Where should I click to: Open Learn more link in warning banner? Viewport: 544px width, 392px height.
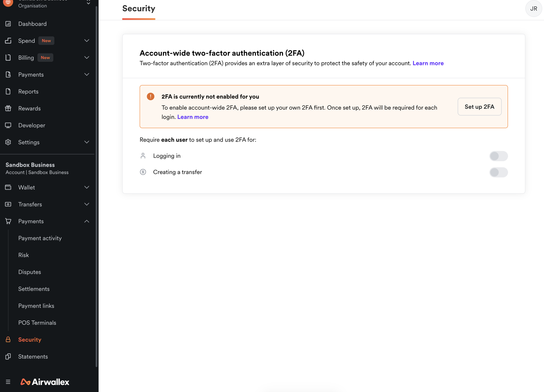[x=193, y=117]
